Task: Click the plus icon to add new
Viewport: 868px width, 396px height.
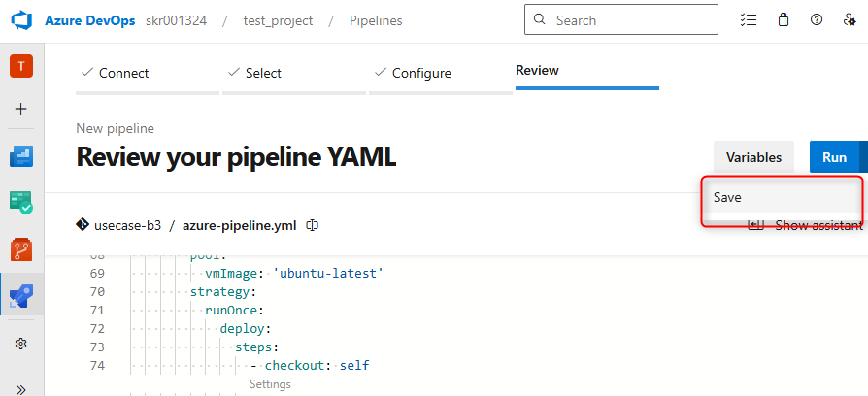Action: [21, 109]
